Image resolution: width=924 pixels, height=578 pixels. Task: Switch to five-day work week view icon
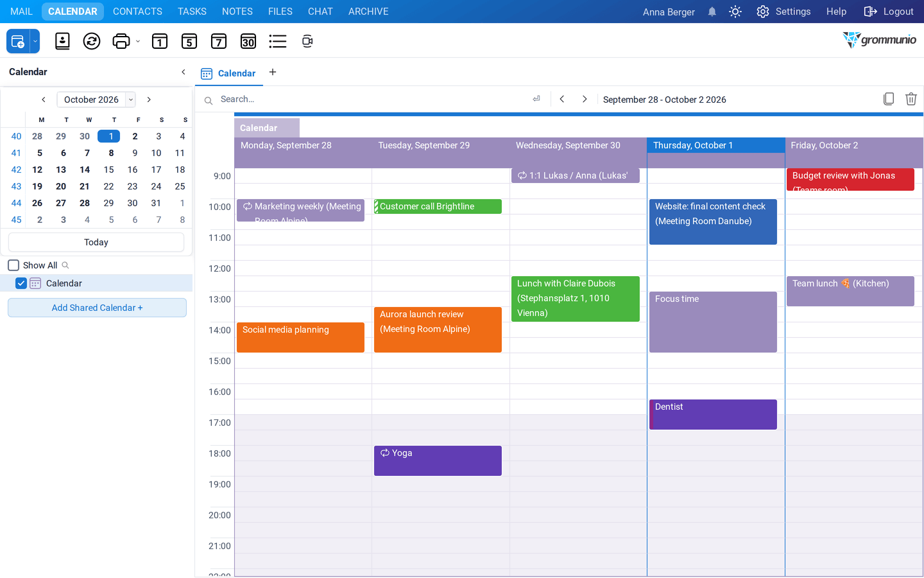(189, 41)
